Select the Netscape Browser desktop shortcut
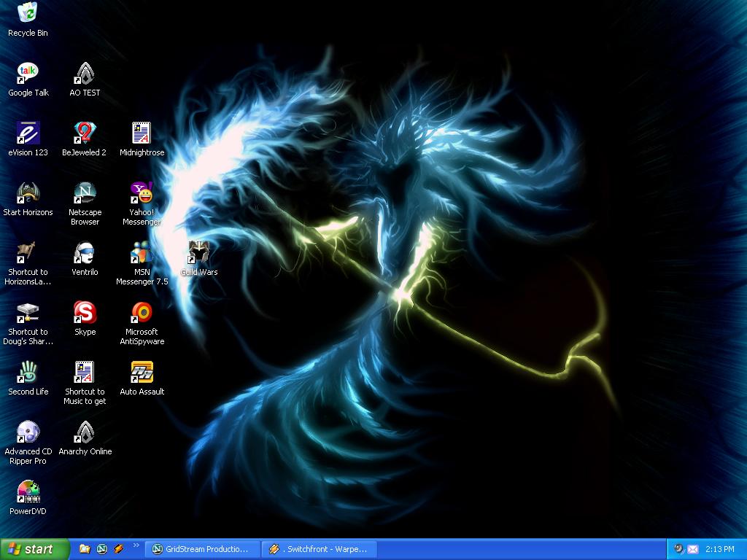 click(x=85, y=192)
